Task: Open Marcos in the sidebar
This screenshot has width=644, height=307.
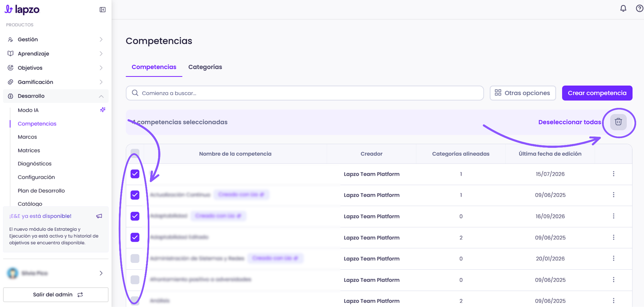Action: (27, 137)
